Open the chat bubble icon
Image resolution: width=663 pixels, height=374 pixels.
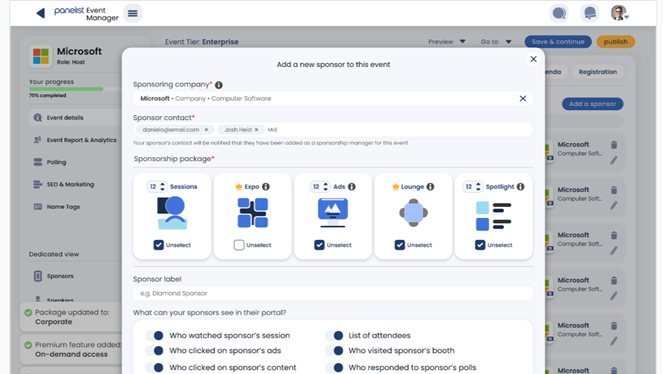point(559,14)
